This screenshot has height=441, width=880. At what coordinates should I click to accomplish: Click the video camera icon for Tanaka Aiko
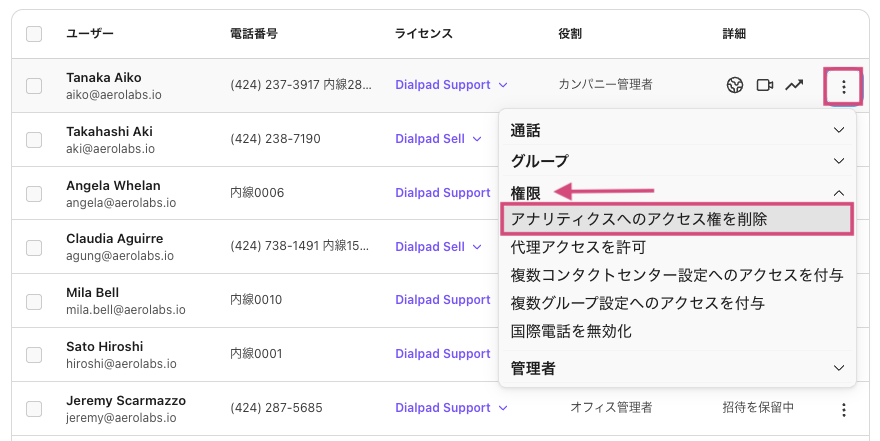[x=765, y=85]
